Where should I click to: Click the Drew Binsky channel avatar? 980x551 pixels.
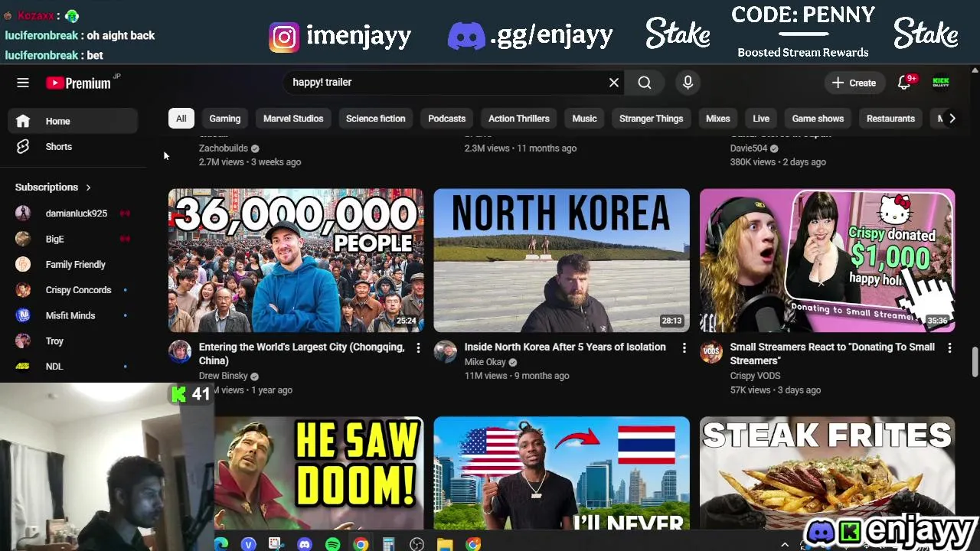point(180,352)
